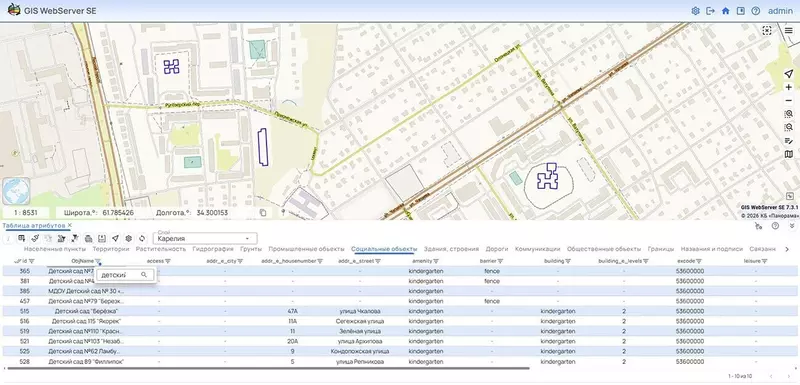Click the filter-by-selection toolbar icon
Screen dimensions: 800x385
click(62, 238)
